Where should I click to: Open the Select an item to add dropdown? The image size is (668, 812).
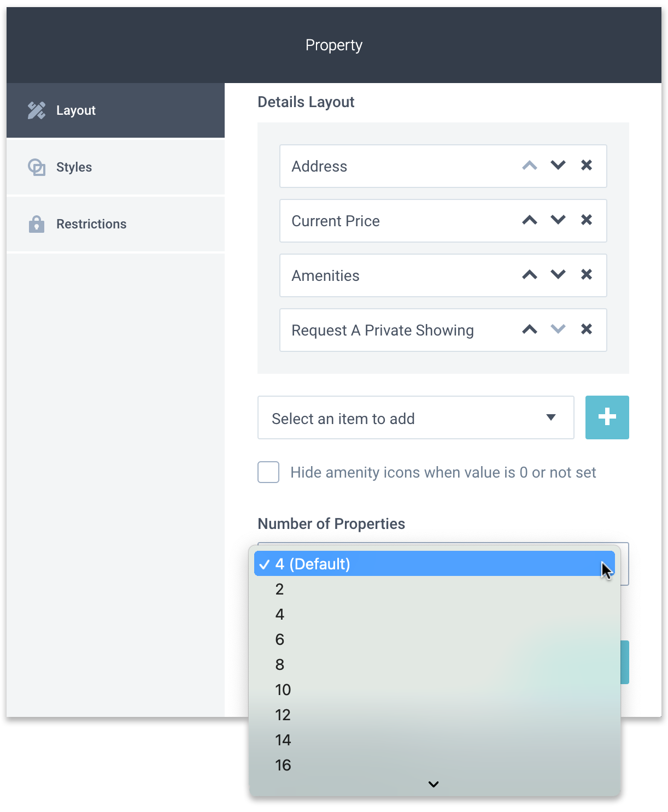tap(415, 417)
